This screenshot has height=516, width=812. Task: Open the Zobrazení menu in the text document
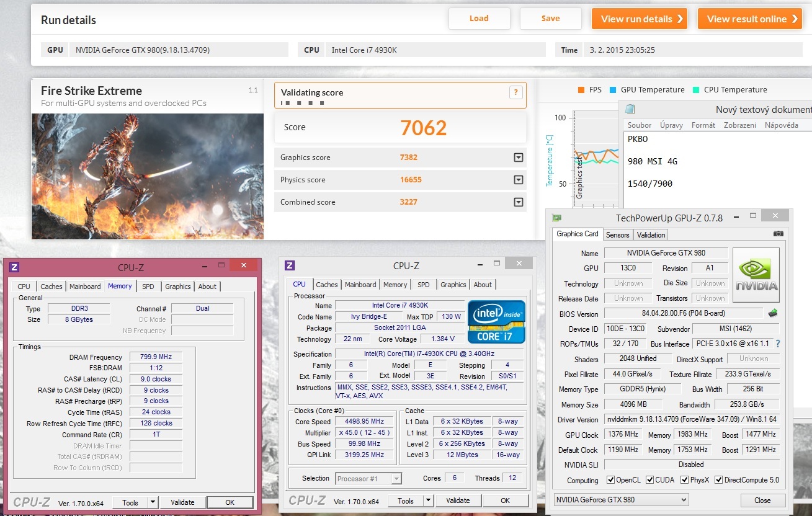click(x=739, y=125)
